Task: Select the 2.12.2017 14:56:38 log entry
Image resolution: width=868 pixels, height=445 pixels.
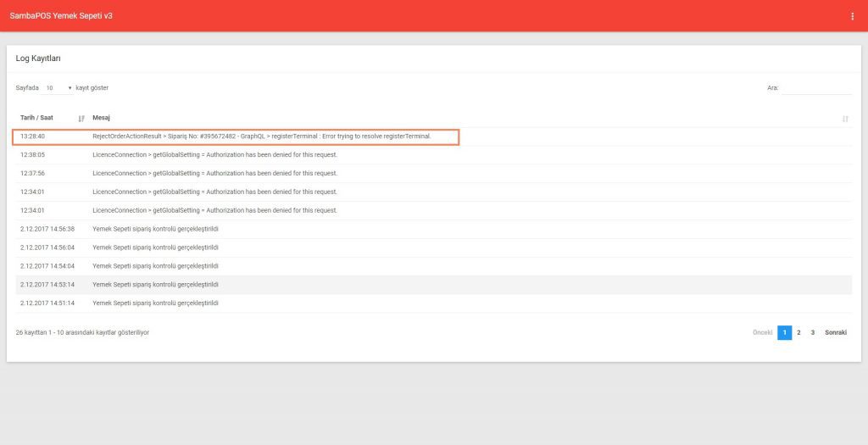Action: [x=155, y=229]
